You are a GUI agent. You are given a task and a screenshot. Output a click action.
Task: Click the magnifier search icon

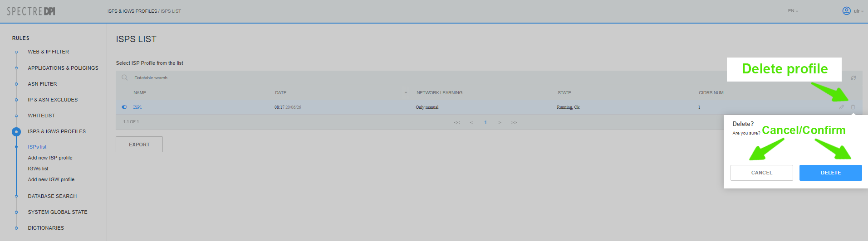coord(125,78)
